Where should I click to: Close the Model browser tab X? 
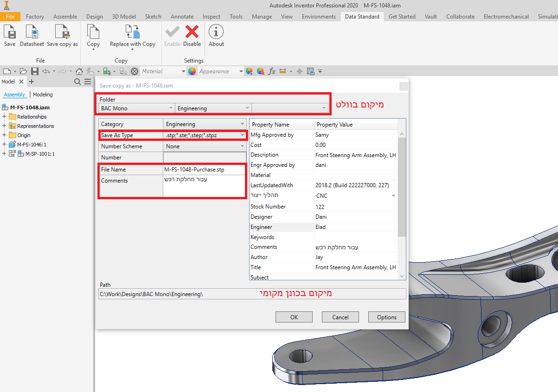tap(21, 82)
